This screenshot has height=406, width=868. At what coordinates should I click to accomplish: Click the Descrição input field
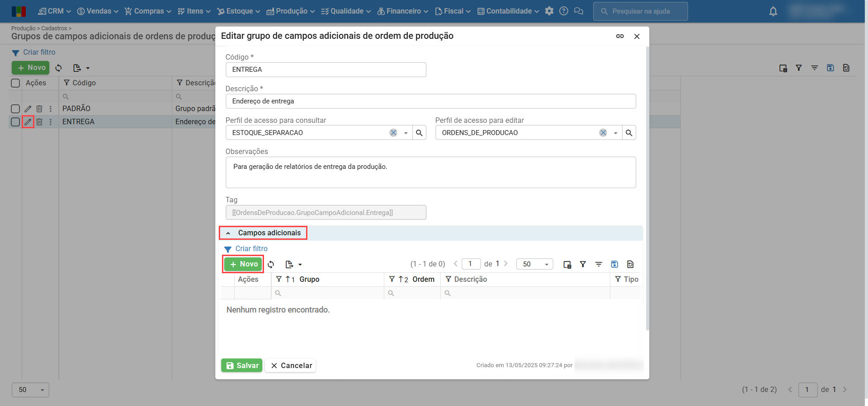[431, 101]
